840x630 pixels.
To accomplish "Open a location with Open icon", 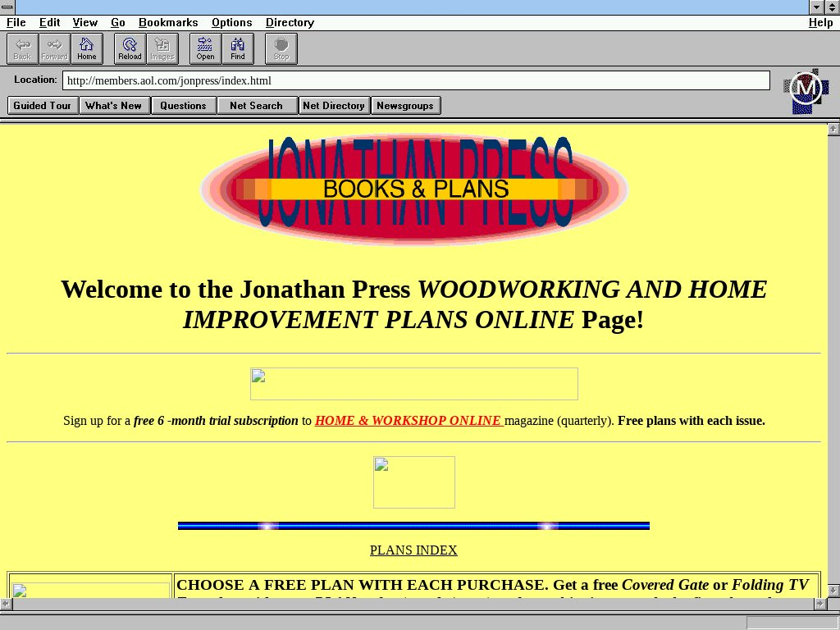I will coord(205,48).
